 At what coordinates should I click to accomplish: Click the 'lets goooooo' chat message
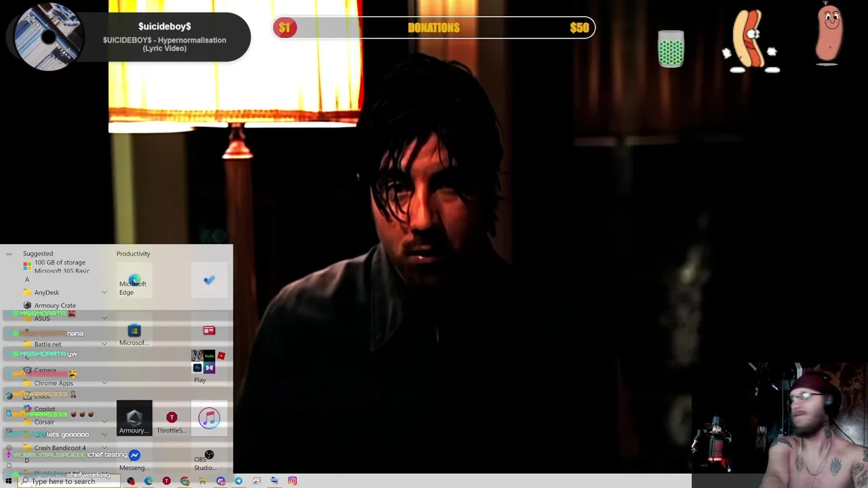tap(68, 434)
